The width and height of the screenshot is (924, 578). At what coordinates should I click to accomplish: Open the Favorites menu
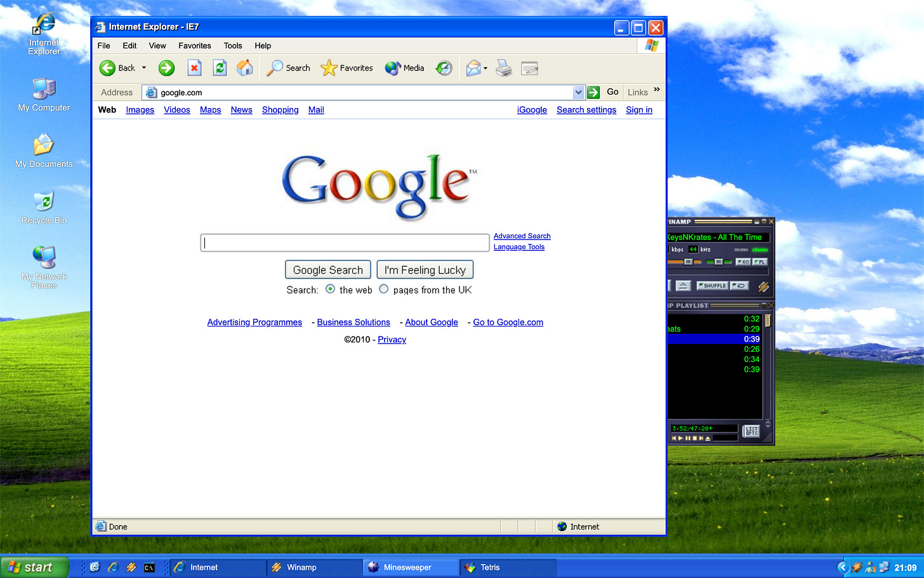pyautogui.click(x=195, y=46)
